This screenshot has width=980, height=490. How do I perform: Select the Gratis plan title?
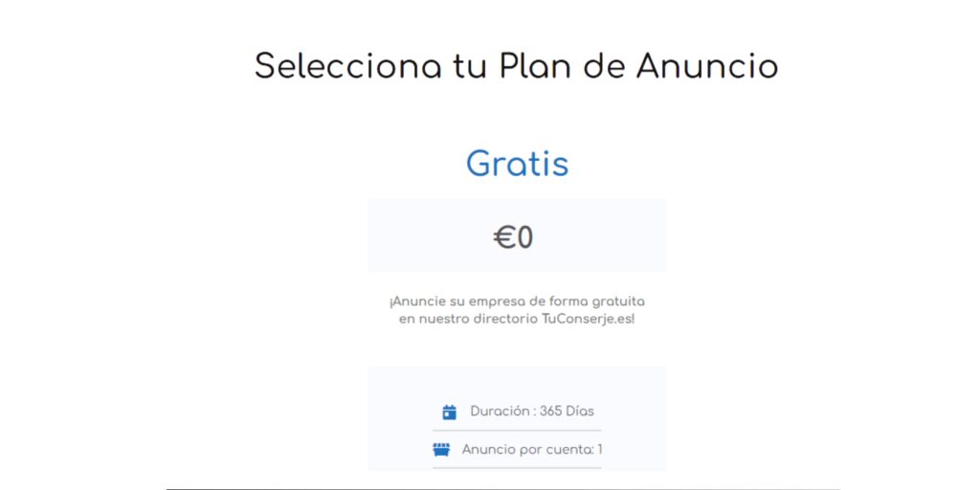(517, 164)
